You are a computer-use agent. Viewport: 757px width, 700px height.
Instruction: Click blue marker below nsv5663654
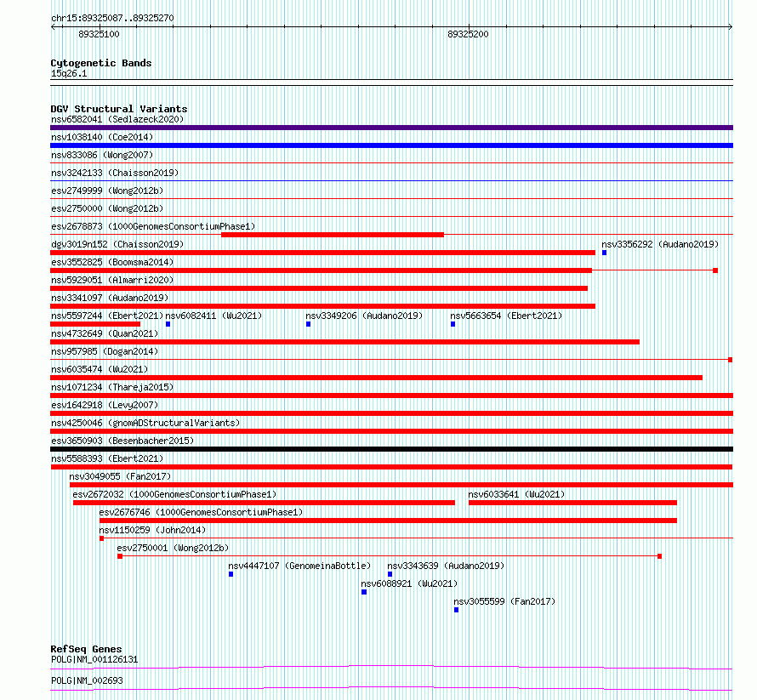pyautogui.click(x=452, y=324)
